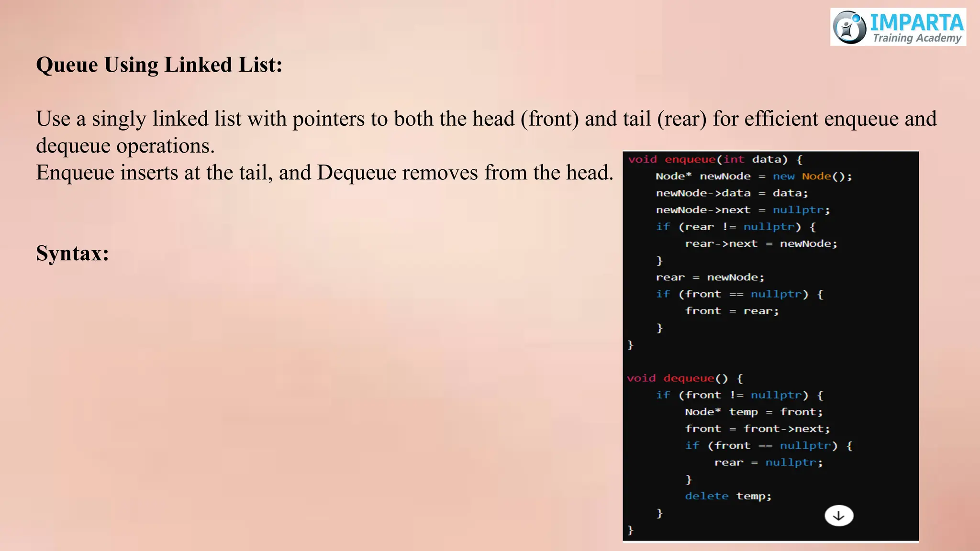Click 'if (rear != nullptr) {' line
980x551 pixels.
click(736, 227)
